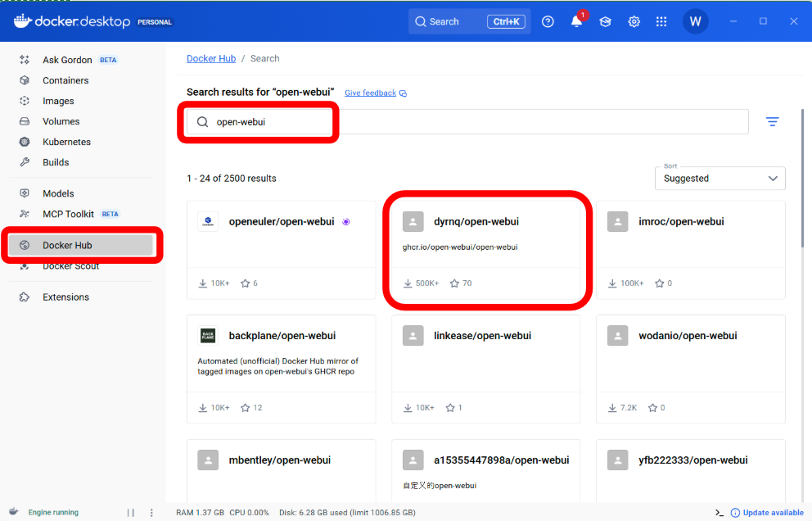Open the user account avatar menu
Image resolution: width=812 pixels, height=521 pixels.
pos(695,22)
